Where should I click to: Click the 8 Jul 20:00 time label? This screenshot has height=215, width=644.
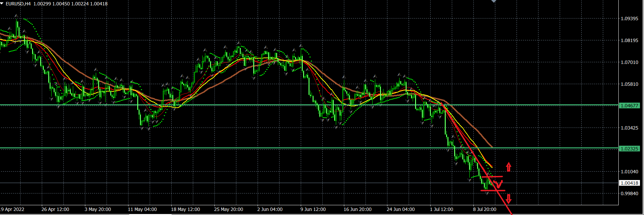tap(485, 209)
